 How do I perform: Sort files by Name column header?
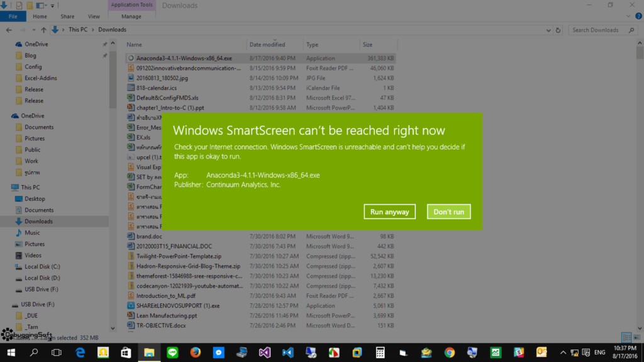pos(134,45)
